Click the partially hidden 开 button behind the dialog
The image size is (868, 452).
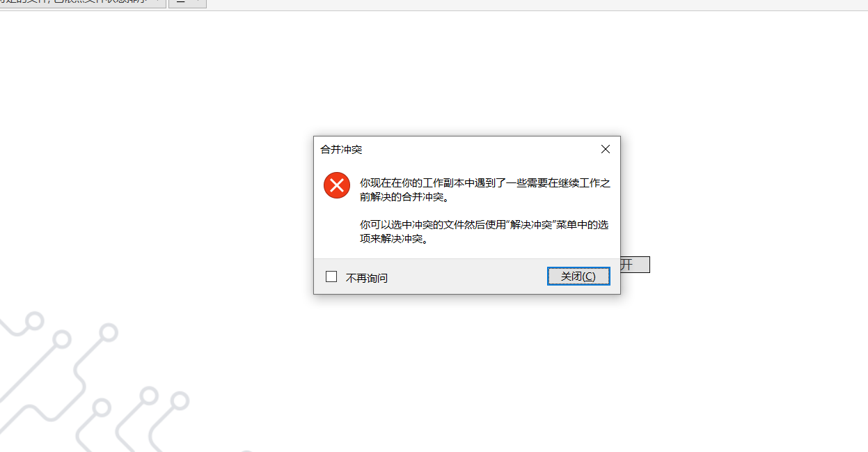click(x=635, y=265)
